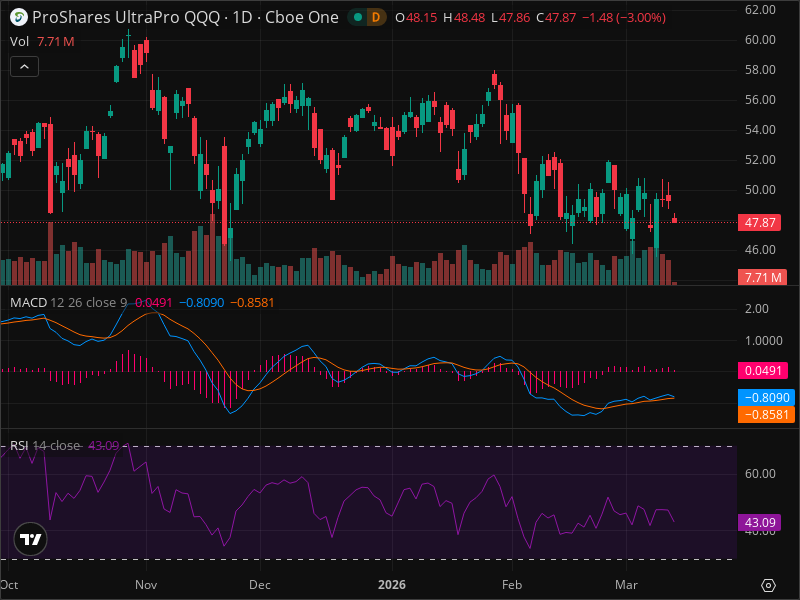Click the ProShares symbol logo icon
This screenshot has width=800, height=600.
(19, 17)
